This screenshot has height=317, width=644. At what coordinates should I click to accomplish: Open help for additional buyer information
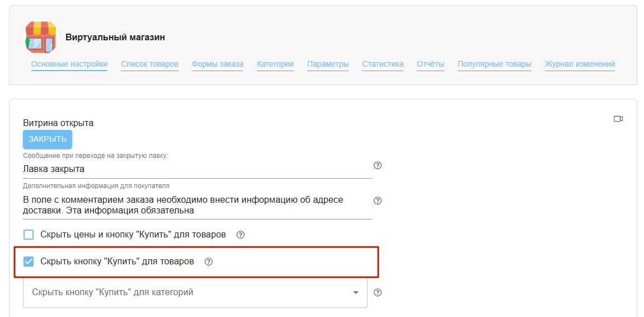coord(377,201)
